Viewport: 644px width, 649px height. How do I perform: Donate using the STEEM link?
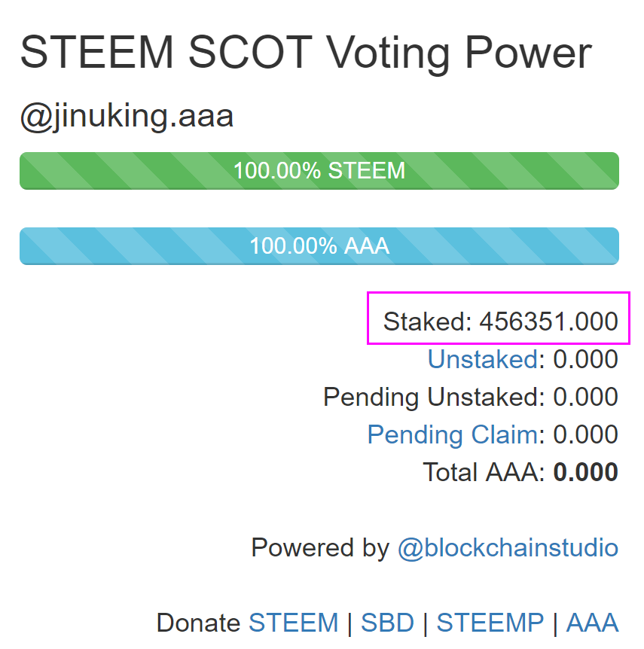(293, 623)
